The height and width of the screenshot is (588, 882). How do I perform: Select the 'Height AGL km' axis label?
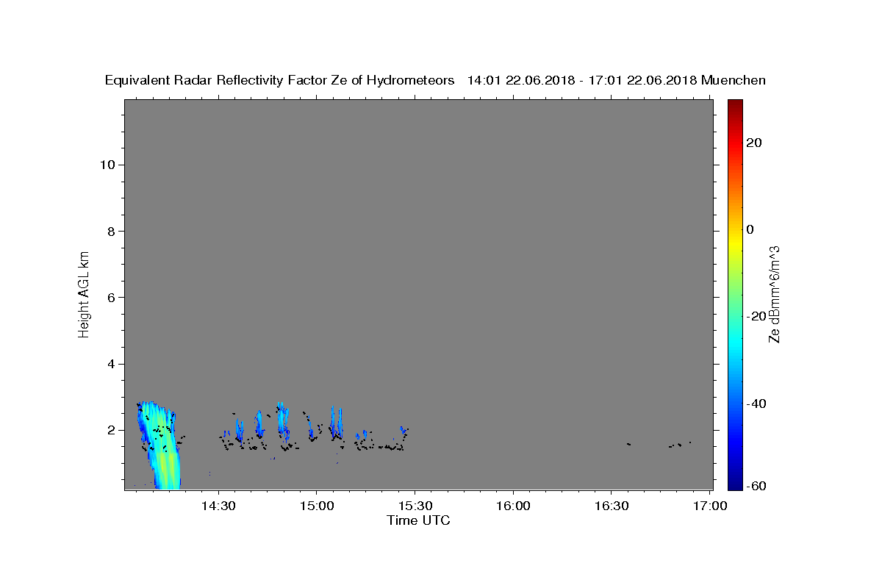point(84,294)
